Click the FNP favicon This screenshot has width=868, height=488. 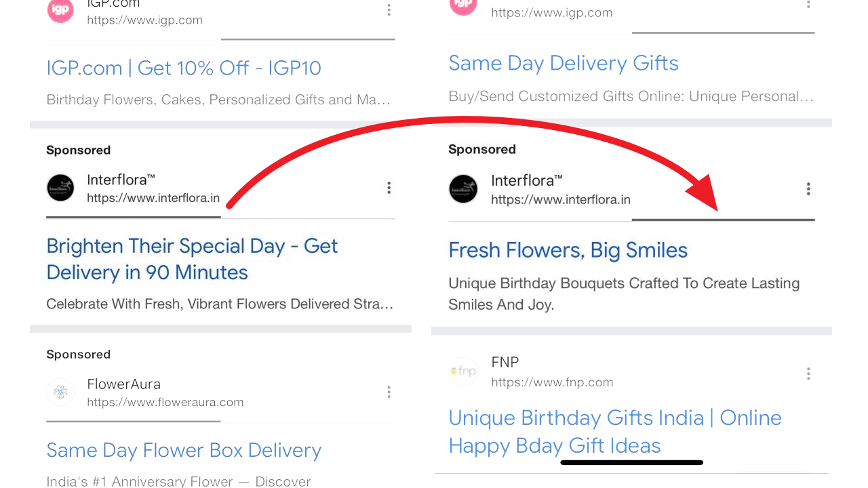463,371
